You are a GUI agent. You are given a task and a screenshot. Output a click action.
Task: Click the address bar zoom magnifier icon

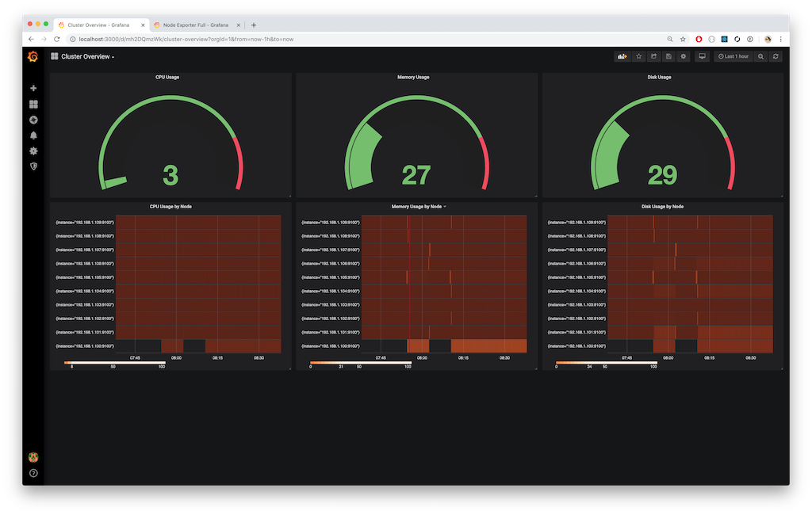pyautogui.click(x=670, y=40)
